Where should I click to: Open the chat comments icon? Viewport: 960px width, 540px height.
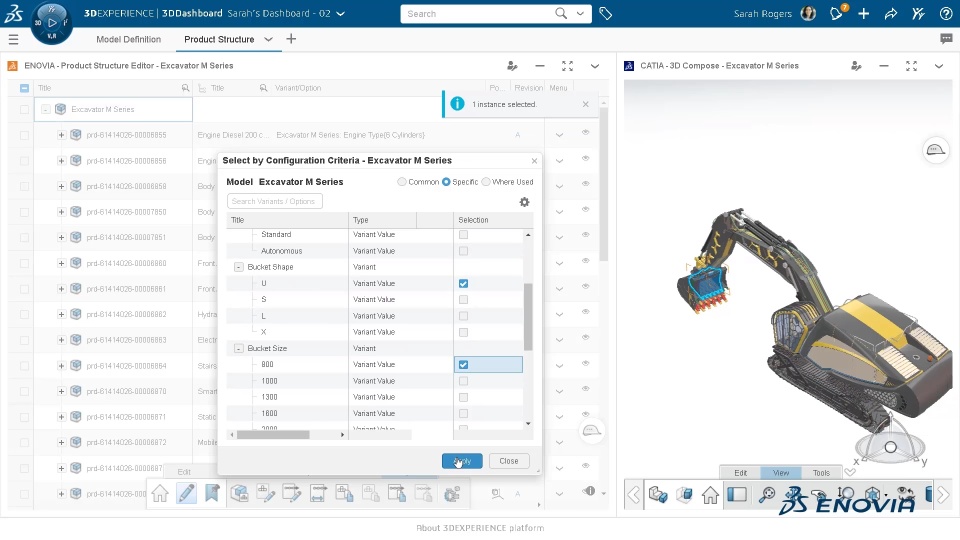click(946, 39)
